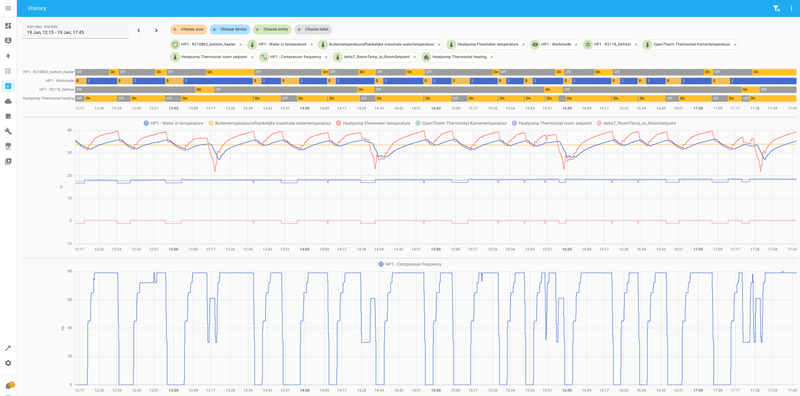Toggle deltaT_RoomTemp_to_RoomSetpoint legend series
Screen dimensions: 800x396
636,123
